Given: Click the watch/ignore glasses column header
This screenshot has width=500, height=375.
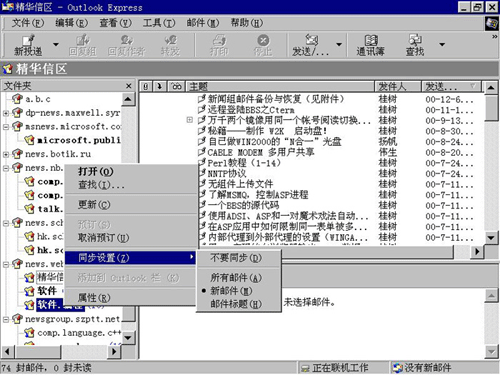Looking at the screenshot, I should 177,87.
